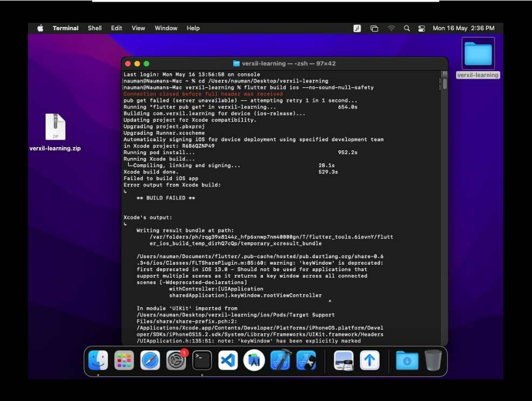Open Finder from the Dock

point(98,360)
